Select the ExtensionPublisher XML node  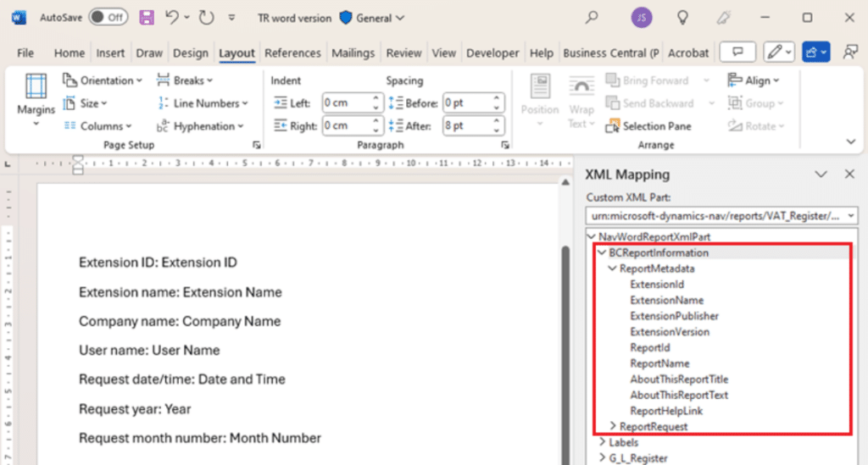point(674,316)
